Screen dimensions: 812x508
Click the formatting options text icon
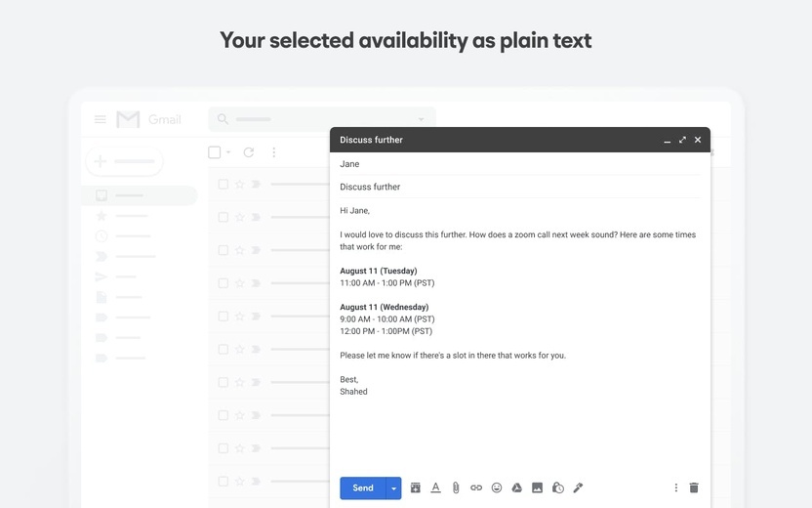pyautogui.click(x=435, y=487)
